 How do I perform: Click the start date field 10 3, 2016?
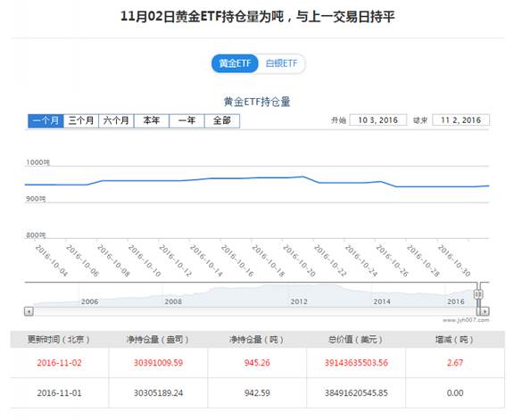[378, 119]
